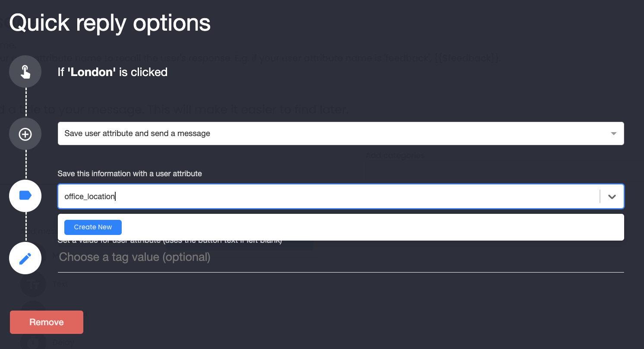Click the red Remove button
Image resolution: width=644 pixels, height=349 pixels.
[x=47, y=322]
